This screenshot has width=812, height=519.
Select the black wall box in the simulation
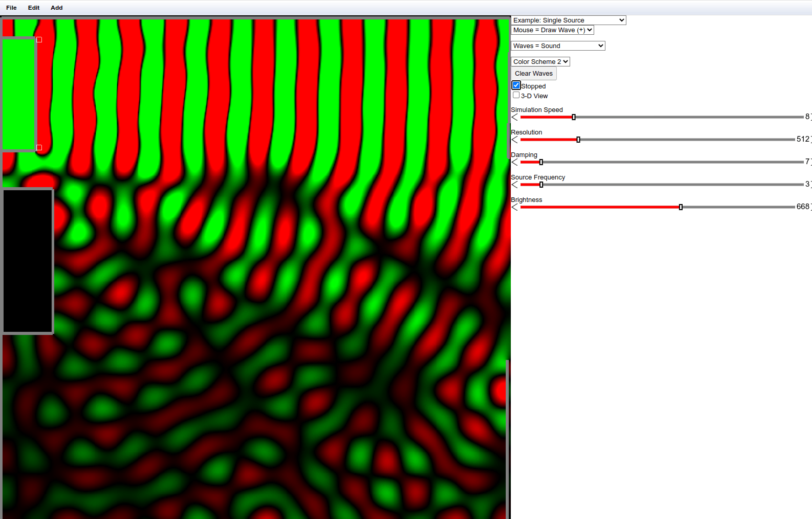click(28, 261)
